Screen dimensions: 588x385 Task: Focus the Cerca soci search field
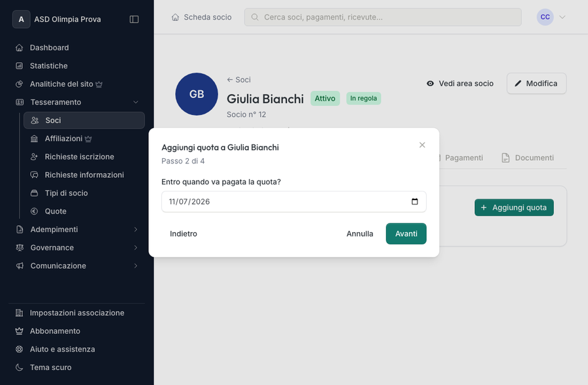click(383, 17)
